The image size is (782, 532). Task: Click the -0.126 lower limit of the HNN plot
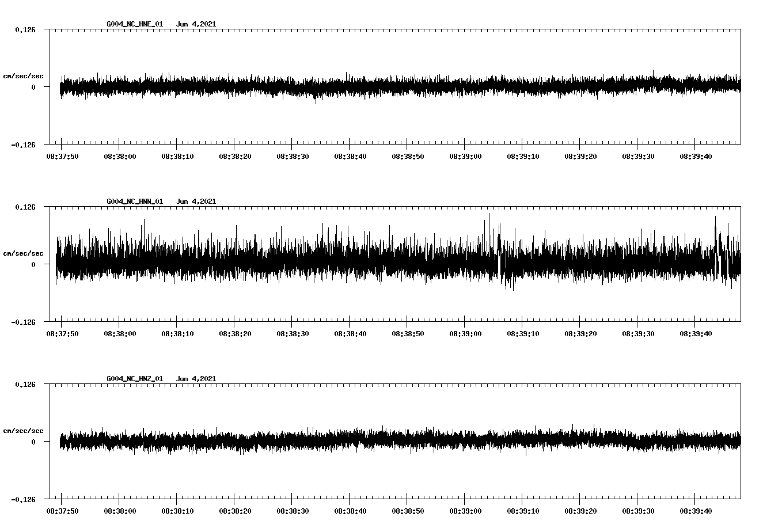[x=23, y=322]
